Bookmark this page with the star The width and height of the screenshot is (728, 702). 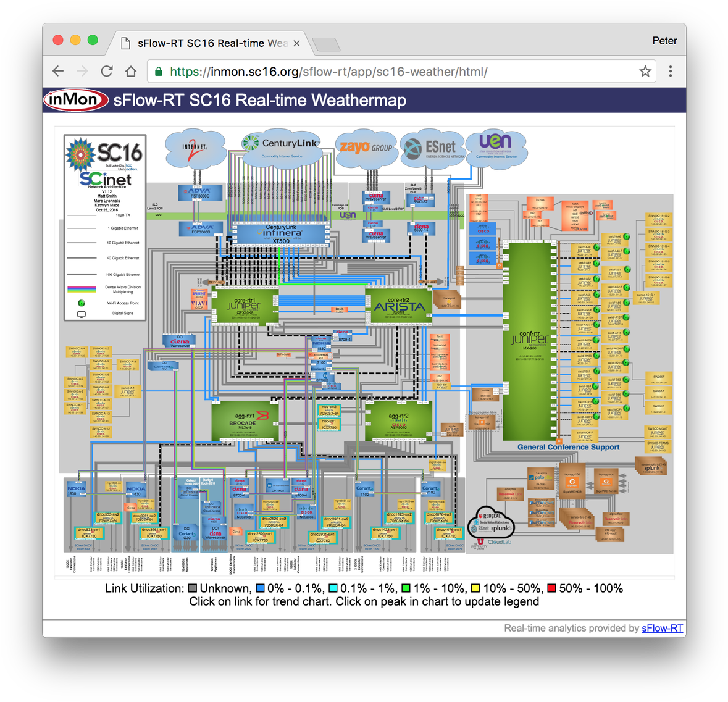coord(645,72)
